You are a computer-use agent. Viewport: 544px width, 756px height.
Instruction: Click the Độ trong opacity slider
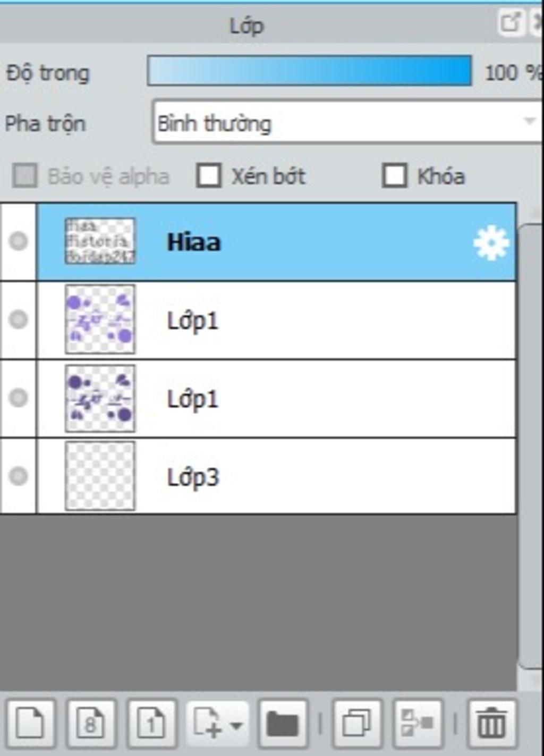tap(309, 71)
